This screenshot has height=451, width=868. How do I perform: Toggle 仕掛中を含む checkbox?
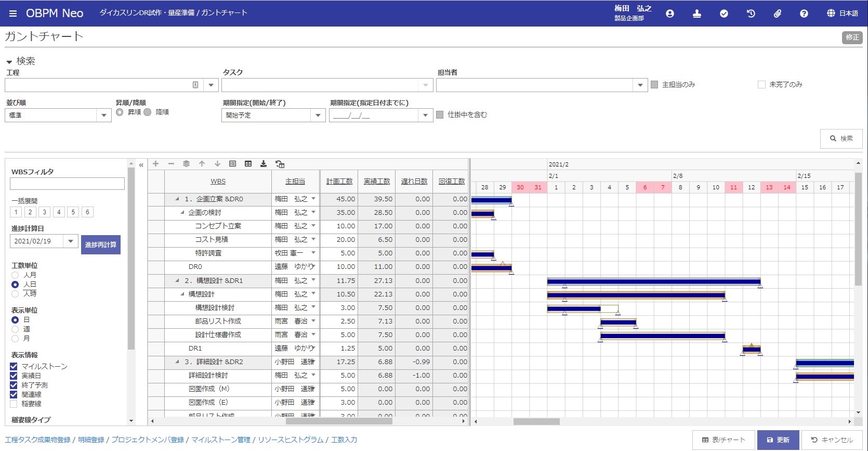[440, 114]
